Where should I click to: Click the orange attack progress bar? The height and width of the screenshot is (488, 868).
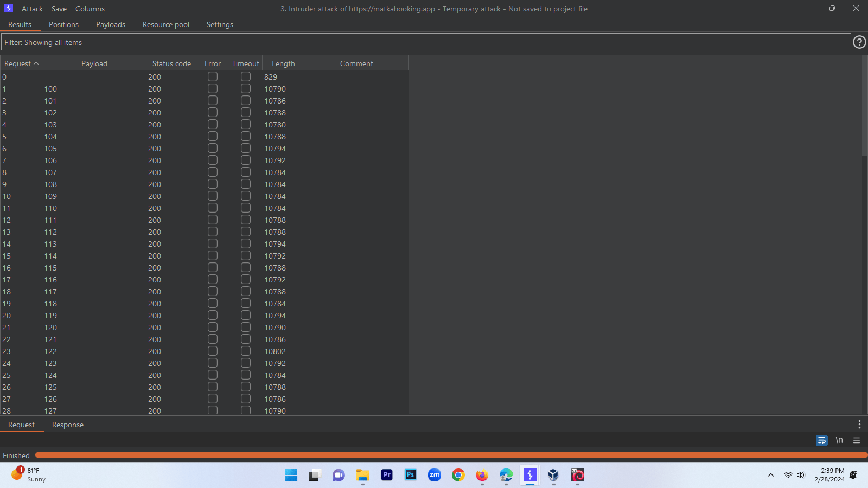pyautogui.click(x=451, y=455)
